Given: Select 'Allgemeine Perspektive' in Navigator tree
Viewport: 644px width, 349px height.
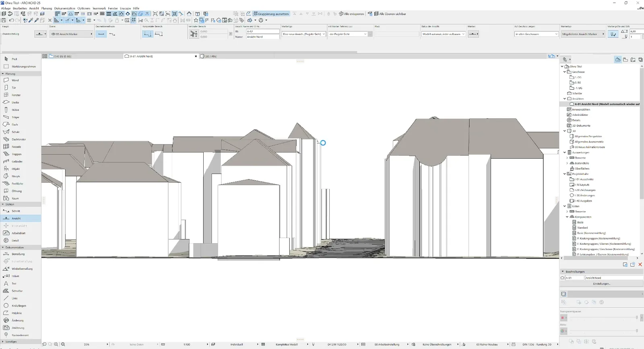Looking at the screenshot, I should click(x=588, y=136).
